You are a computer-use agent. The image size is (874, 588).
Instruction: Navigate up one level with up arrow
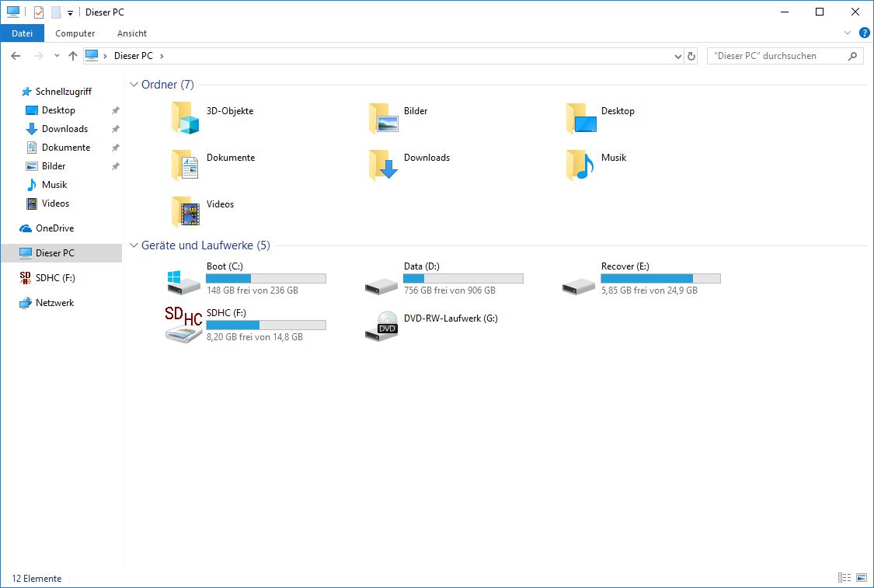coord(73,56)
